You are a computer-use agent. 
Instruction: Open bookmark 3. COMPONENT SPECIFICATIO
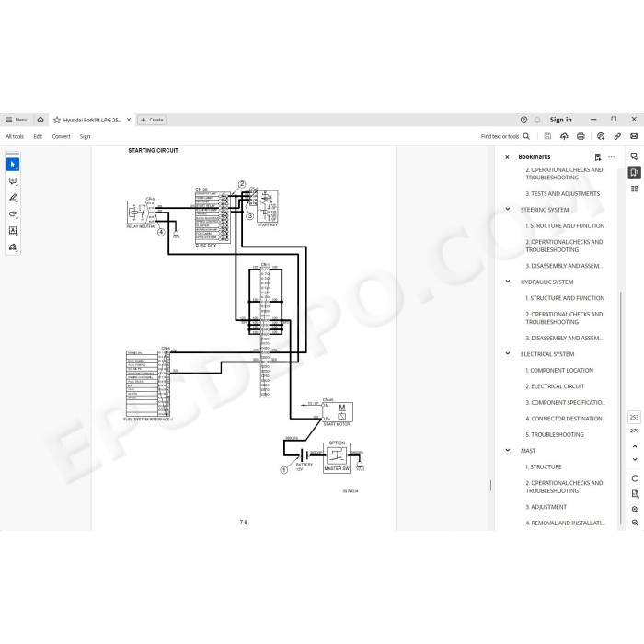pos(565,403)
